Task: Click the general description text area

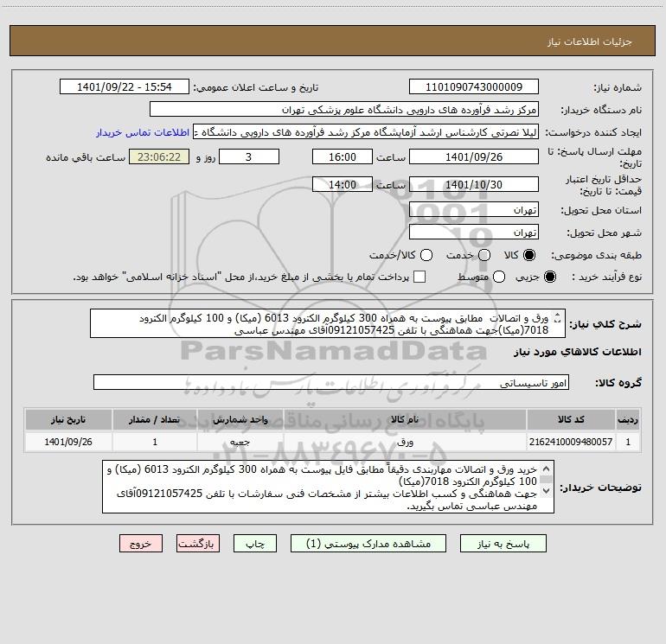Action: (328, 324)
